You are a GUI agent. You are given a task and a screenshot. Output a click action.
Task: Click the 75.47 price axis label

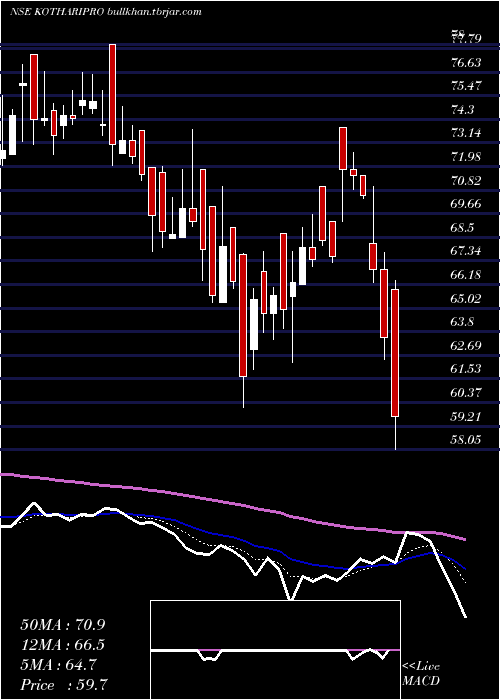[x=466, y=86]
